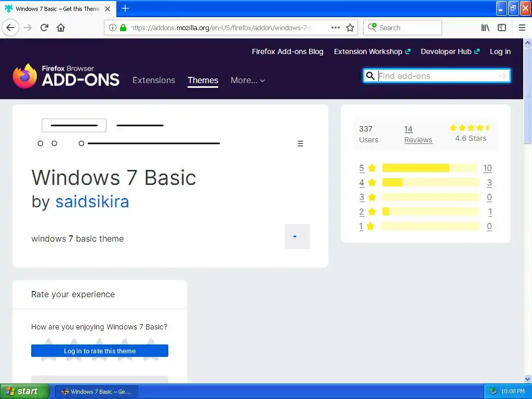This screenshot has height=399, width=532.
Task: Click the 10:08 PM clock
Action: (512, 391)
